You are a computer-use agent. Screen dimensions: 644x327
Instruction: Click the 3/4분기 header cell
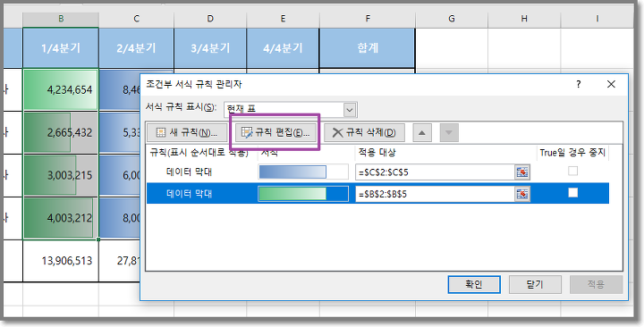click(x=210, y=48)
